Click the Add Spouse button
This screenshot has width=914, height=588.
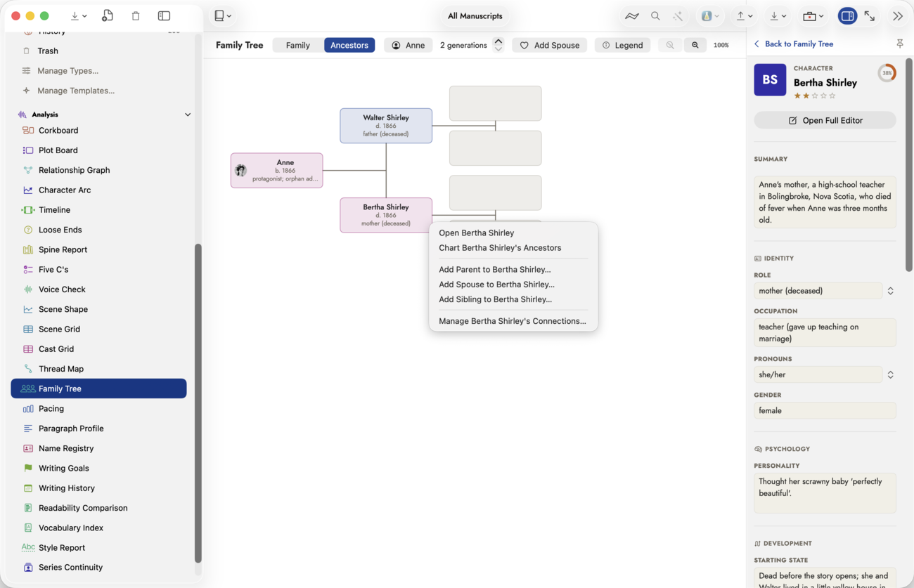click(550, 45)
